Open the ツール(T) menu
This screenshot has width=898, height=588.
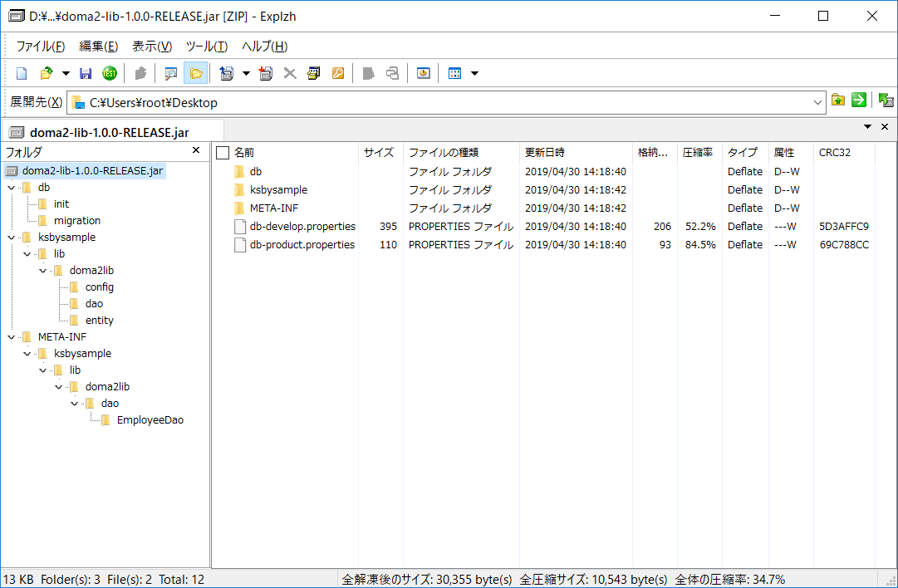coord(206,46)
